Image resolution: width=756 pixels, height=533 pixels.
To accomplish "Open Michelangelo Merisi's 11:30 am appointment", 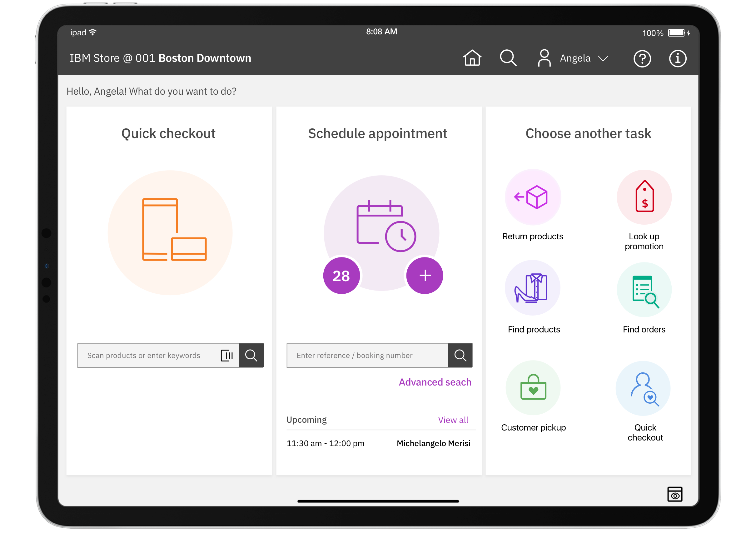I will [379, 443].
